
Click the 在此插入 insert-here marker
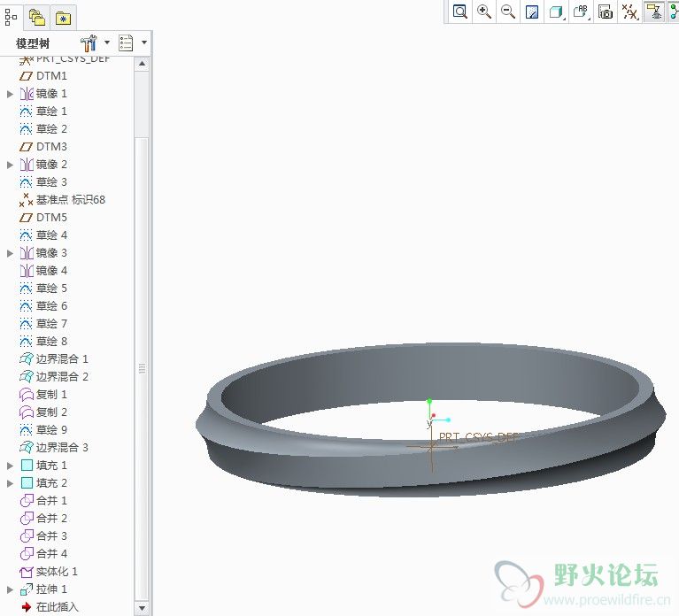pyautogui.click(x=50, y=607)
